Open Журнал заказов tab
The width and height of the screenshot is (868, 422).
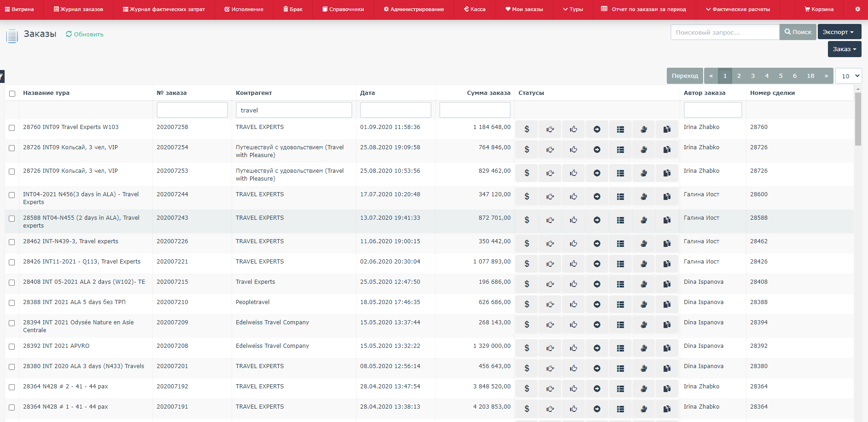[x=78, y=9]
